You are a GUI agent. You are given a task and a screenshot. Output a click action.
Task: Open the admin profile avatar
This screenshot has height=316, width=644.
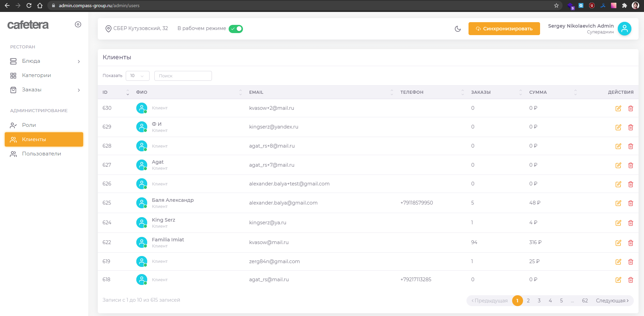(x=624, y=29)
